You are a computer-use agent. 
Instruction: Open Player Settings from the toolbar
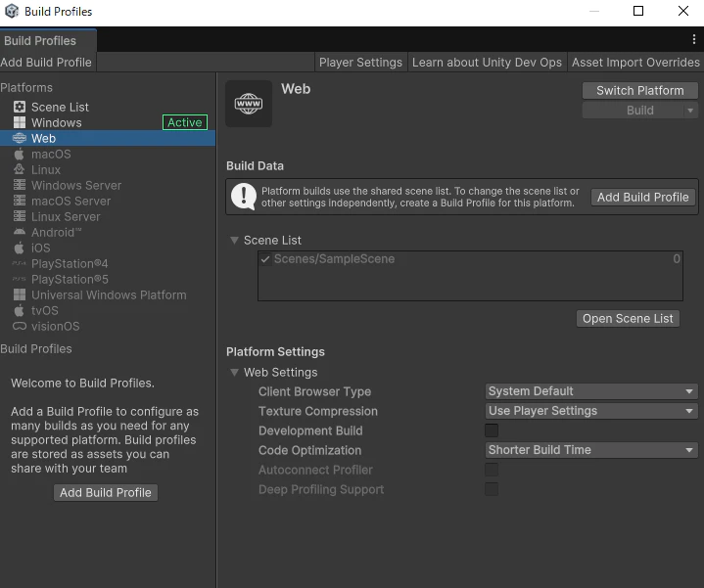(x=360, y=63)
